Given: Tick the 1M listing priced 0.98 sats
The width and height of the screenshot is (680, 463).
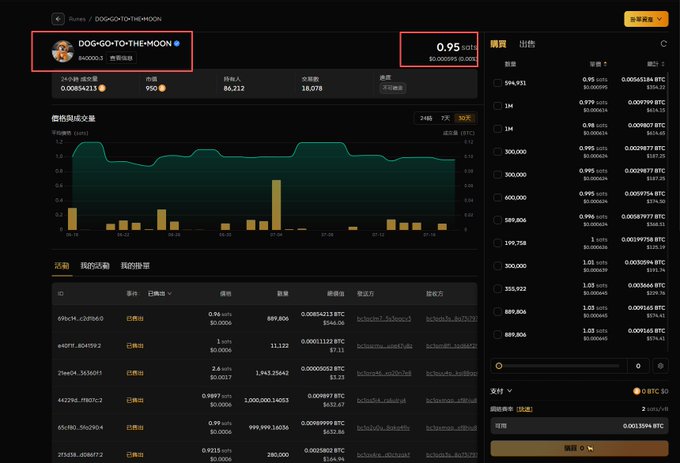Looking at the screenshot, I should 497,129.
